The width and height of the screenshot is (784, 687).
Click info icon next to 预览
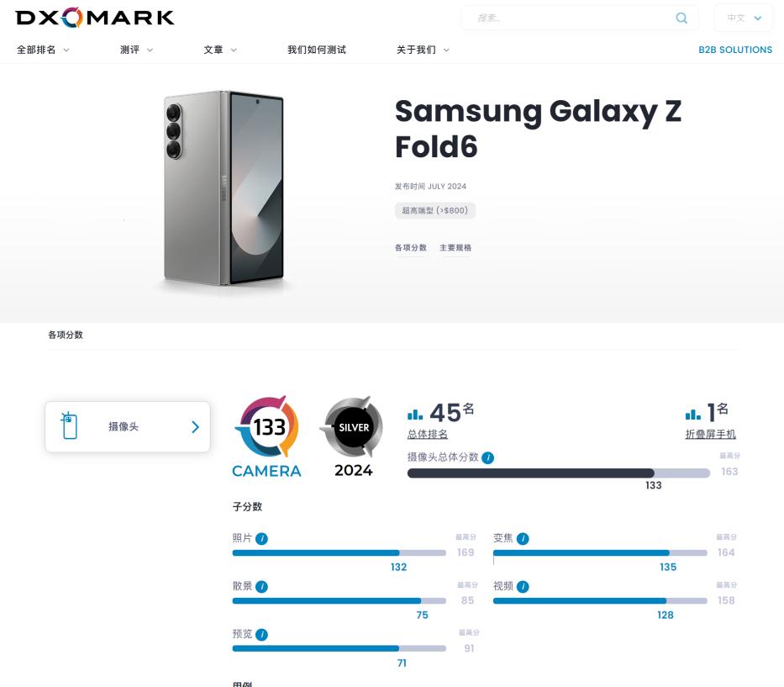pos(261,634)
